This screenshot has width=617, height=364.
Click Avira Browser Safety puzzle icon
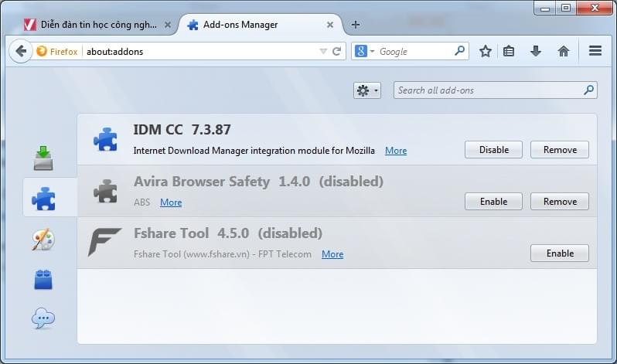click(x=105, y=191)
